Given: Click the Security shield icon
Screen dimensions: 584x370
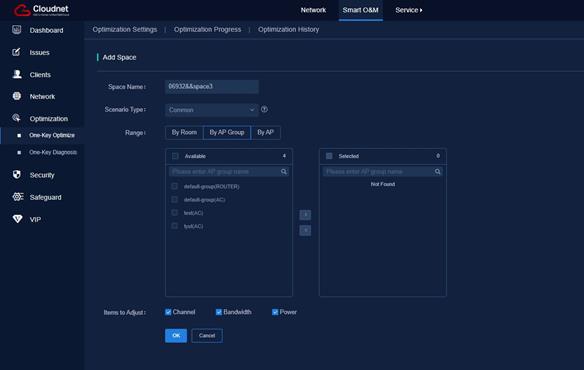Looking at the screenshot, I should (x=17, y=174).
